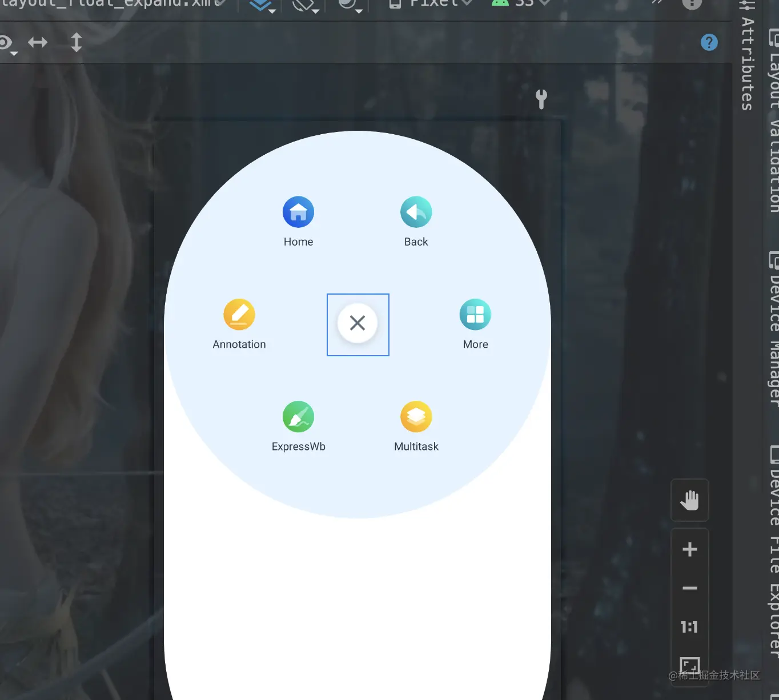Click the wrench tools-attributes icon
This screenshot has height=700, width=779.
(x=541, y=99)
